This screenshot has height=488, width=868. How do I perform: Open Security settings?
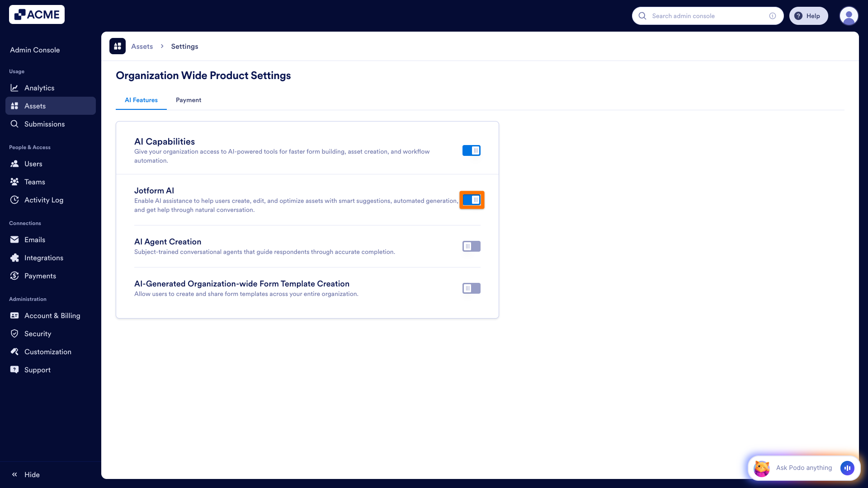pyautogui.click(x=38, y=333)
